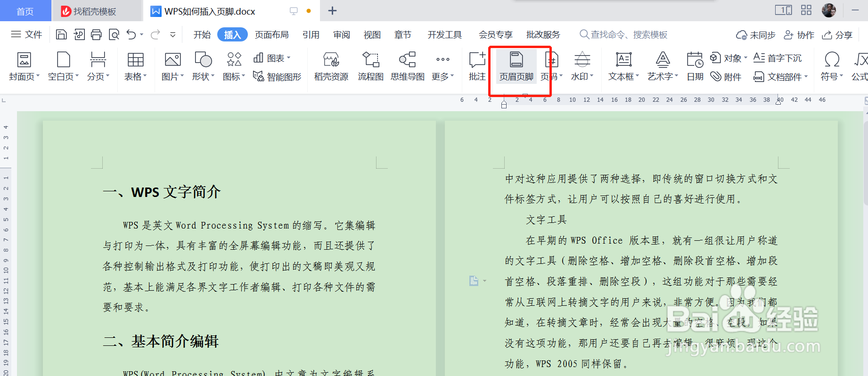
Task: Open the undo history dropdown arrow
Action: (x=141, y=34)
